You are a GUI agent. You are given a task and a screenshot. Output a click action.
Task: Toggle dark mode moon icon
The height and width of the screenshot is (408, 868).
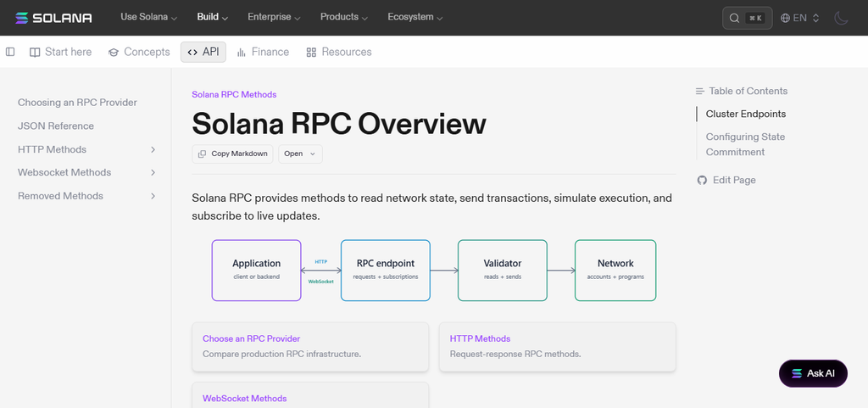click(x=841, y=18)
